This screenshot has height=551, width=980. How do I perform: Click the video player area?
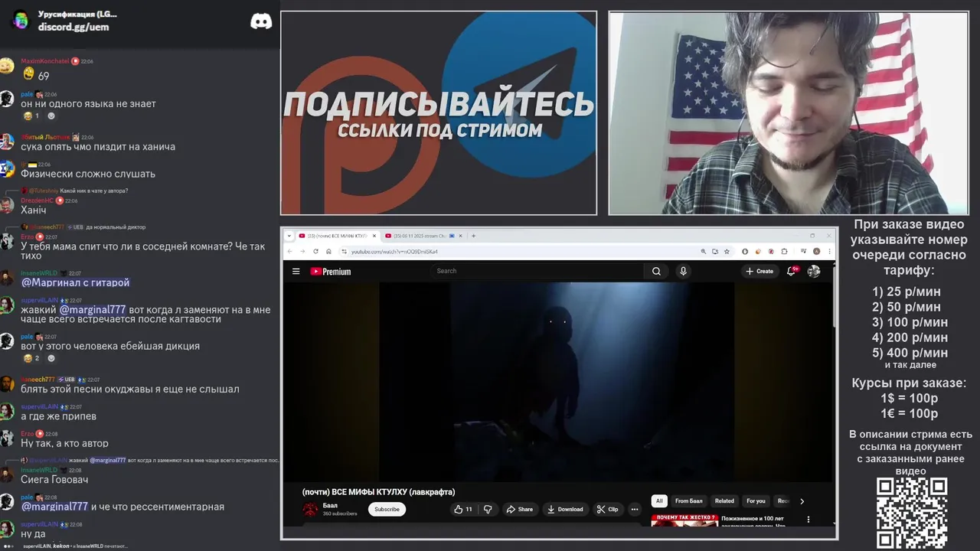point(557,381)
